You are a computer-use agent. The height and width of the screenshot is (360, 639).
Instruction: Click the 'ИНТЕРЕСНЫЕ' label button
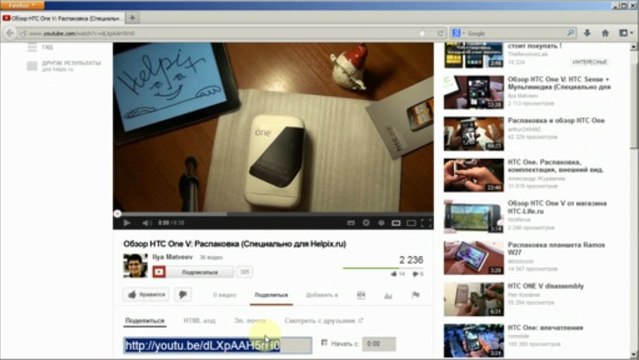589,62
